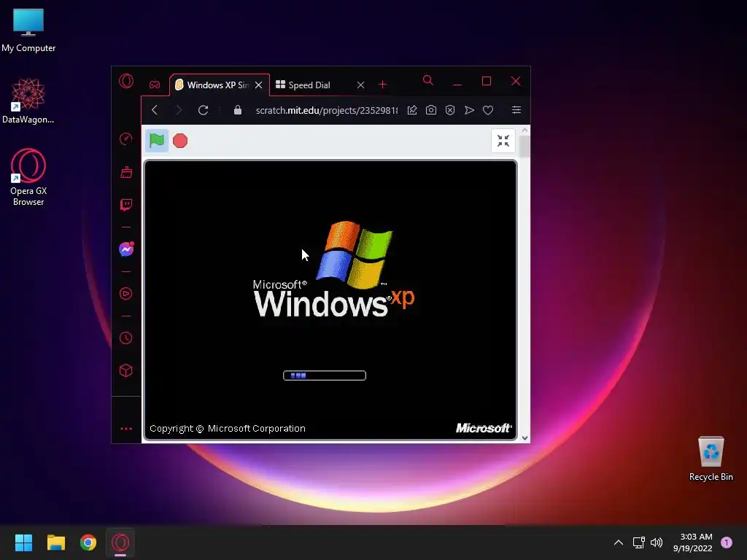Open Extensions cube icon in the sidebar
Image resolution: width=747 pixels, height=560 pixels.
pos(125,370)
